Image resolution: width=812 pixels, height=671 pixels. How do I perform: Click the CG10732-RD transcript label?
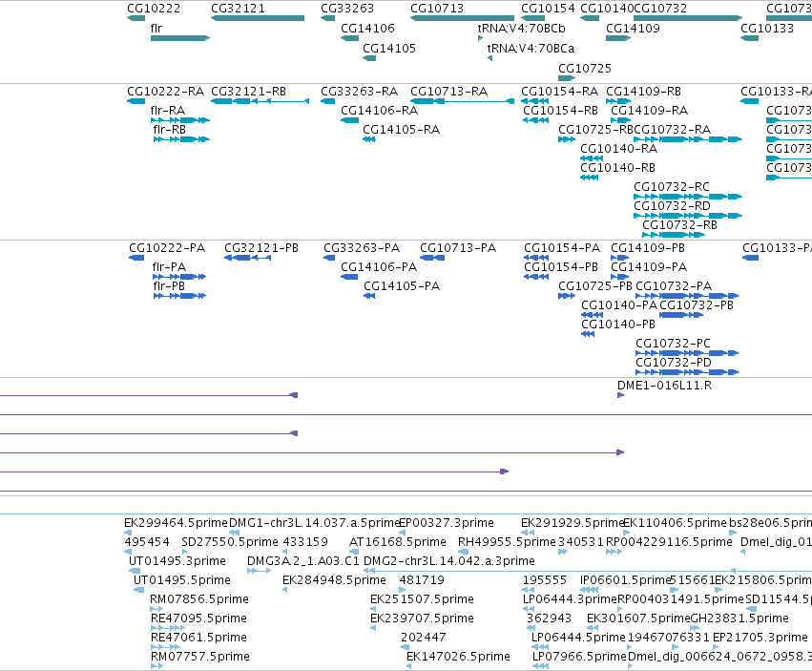[672, 206]
